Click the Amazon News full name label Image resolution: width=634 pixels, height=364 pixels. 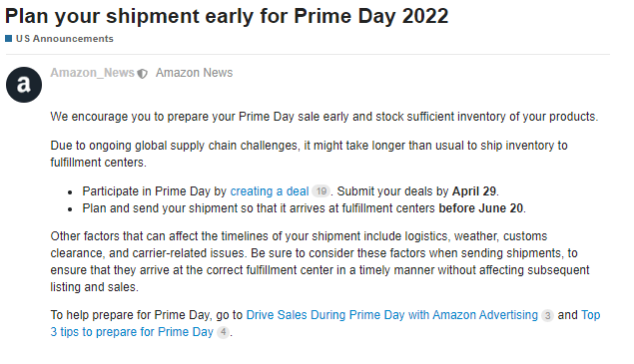(x=194, y=73)
